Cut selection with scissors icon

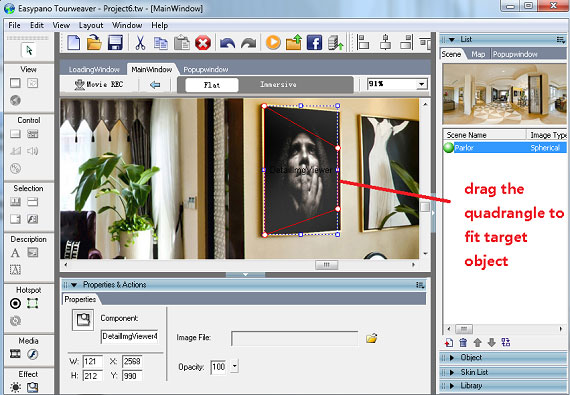[x=140, y=43]
